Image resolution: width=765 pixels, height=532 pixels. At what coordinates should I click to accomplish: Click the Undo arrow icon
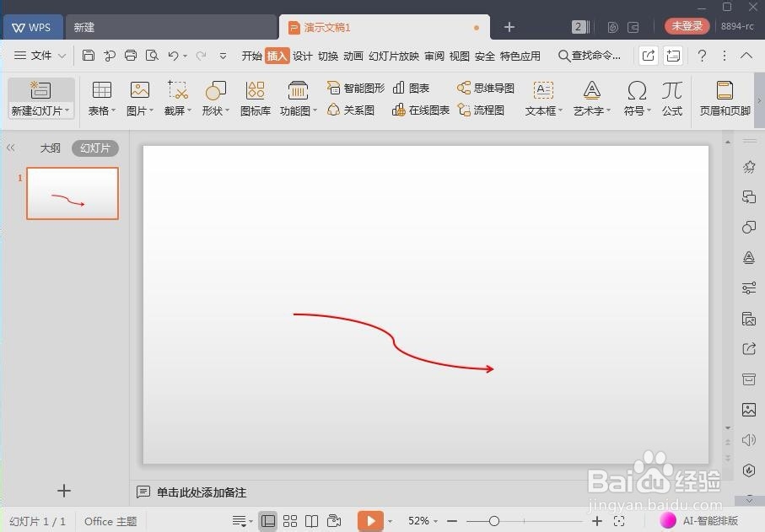173,56
